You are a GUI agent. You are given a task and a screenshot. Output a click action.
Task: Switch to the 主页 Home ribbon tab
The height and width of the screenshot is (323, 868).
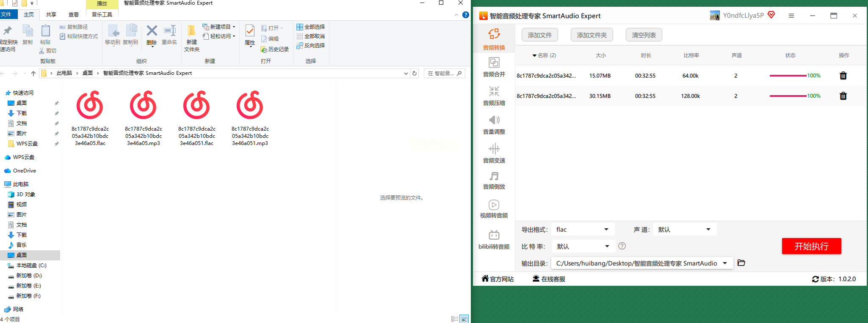29,14
